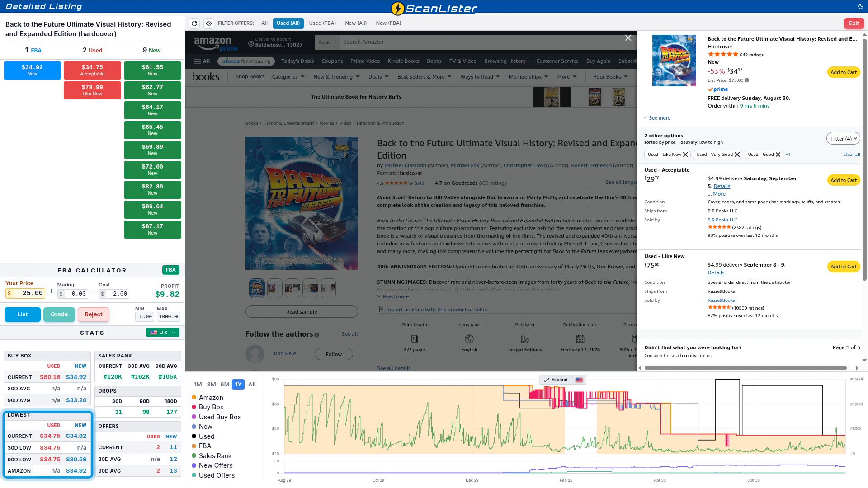Toggle the FBA calculator badge
868x488 pixels.
coord(171,270)
